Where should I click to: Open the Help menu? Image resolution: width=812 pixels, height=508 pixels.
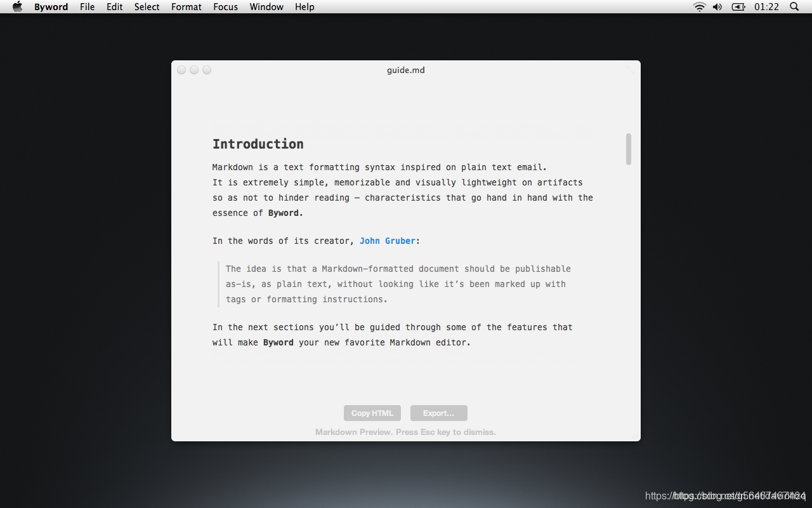[304, 7]
